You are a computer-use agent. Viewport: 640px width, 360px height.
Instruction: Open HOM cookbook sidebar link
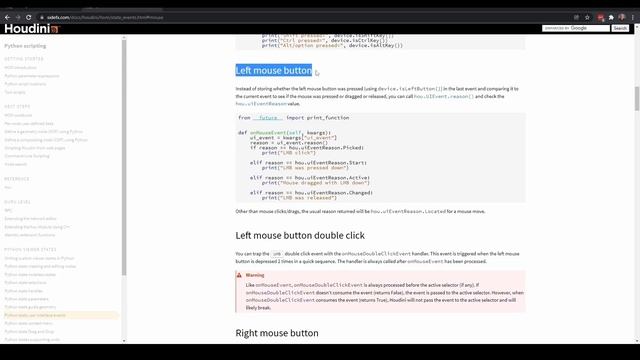coord(18,115)
